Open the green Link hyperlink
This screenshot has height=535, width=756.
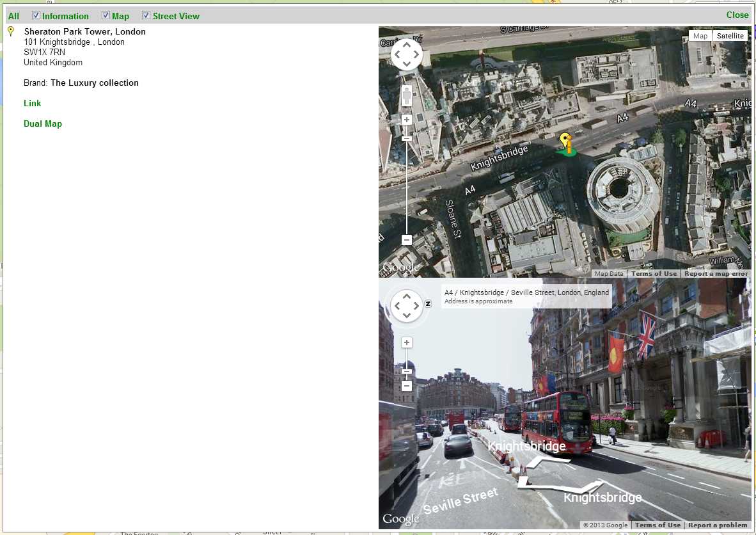point(33,103)
